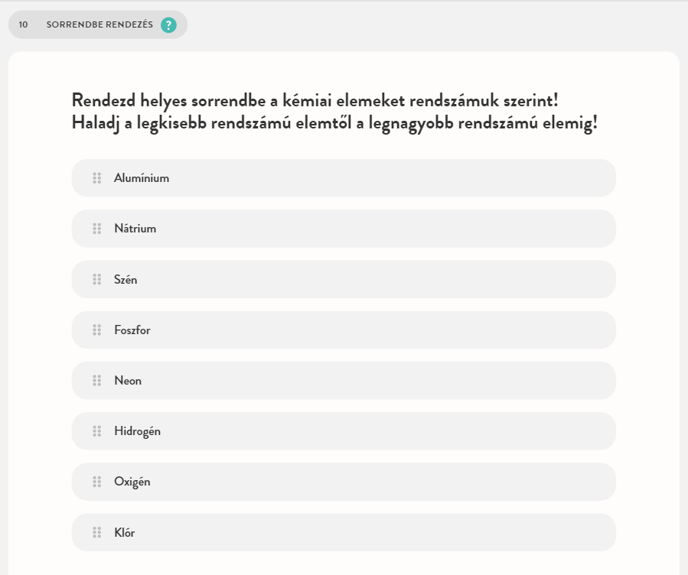
Task: Select the Neon list item
Action: coord(343,381)
